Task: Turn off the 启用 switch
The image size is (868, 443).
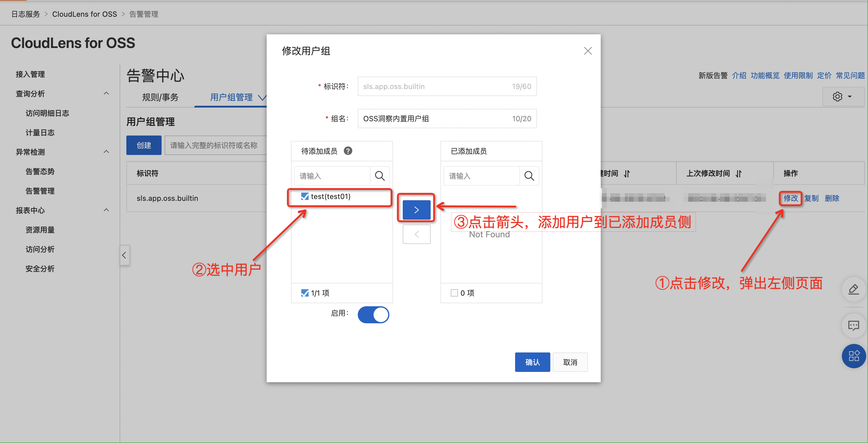Action: coord(373,314)
